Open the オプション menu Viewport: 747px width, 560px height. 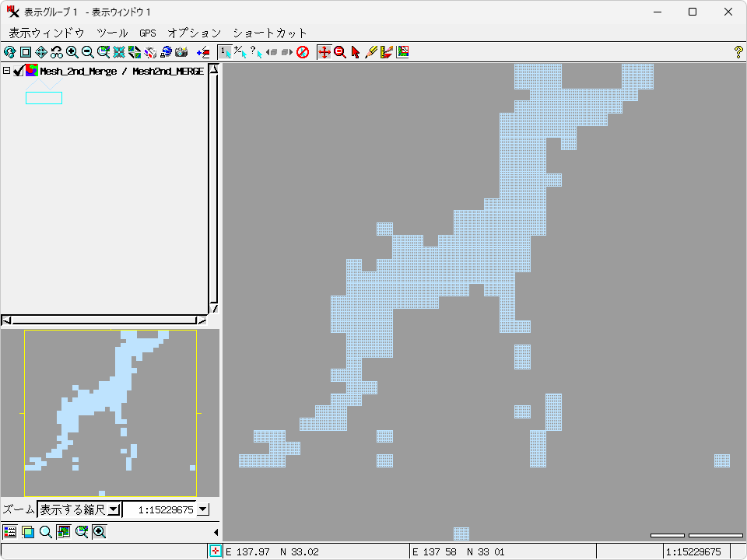pos(194,33)
